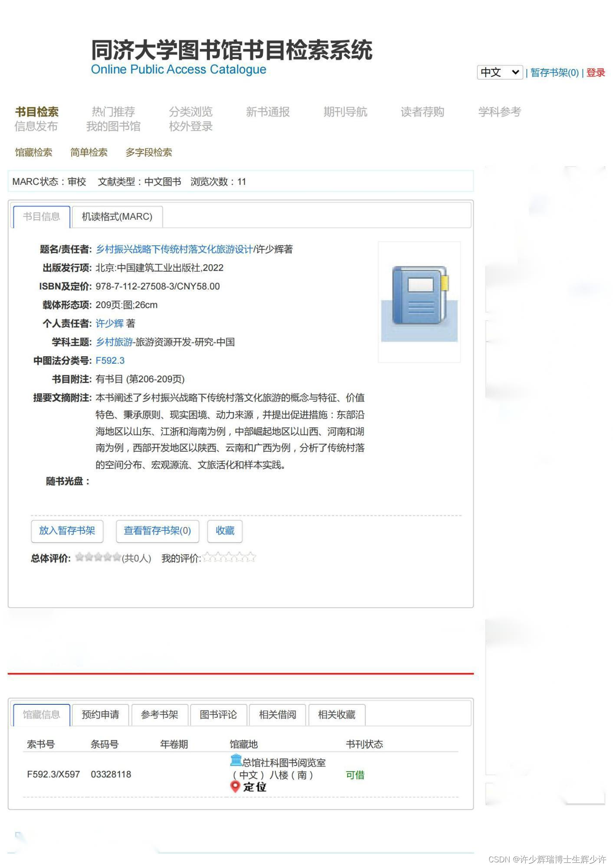
Task: Click the 年卷期 column header
Action: [174, 744]
